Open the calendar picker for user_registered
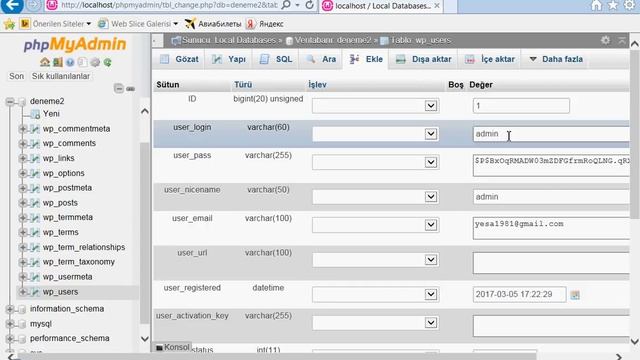This screenshot has width=640, height=360. [575, 295]
